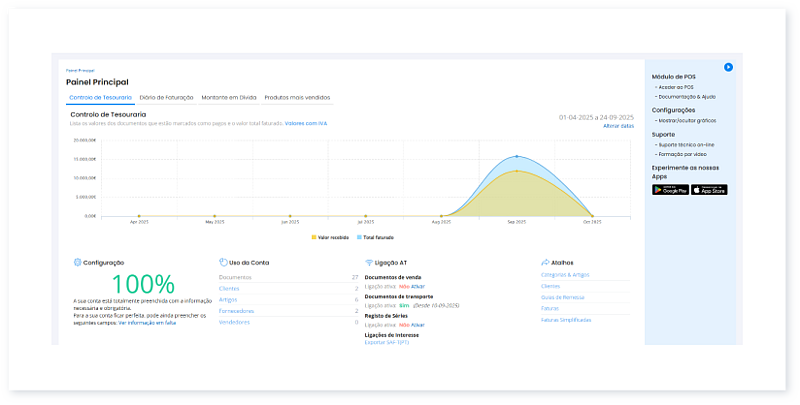This screenshot has width=800, height=405.
Task: Switch to the Montante em Dívida tab
Action: 229,97
